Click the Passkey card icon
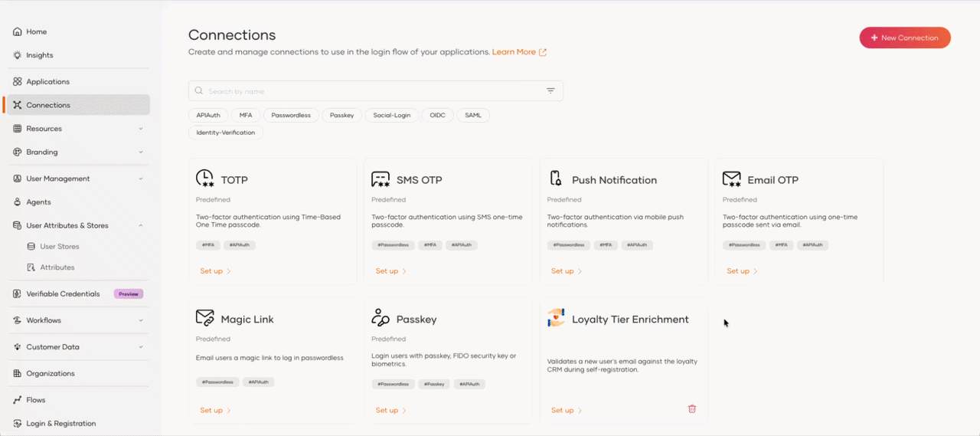 [381, 318]
